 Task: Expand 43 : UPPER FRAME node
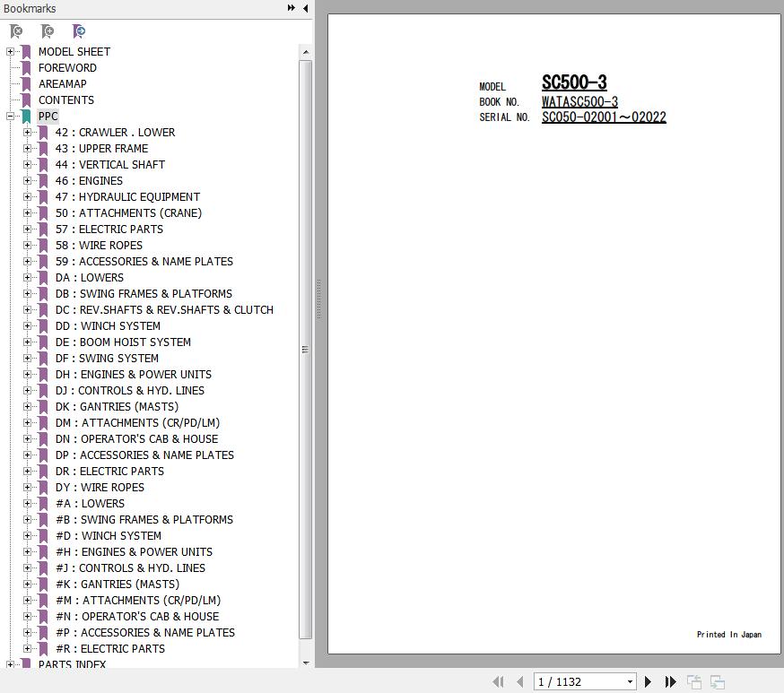click(27, 149)
